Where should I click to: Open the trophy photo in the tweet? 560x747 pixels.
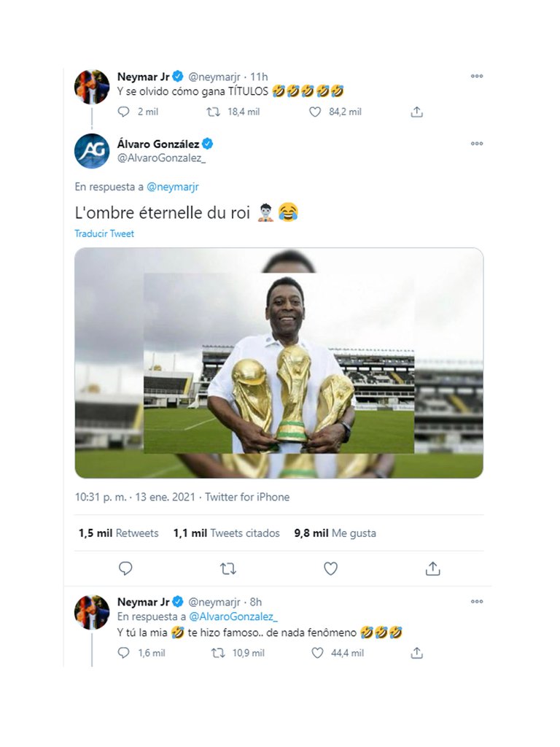click(279, 363)
